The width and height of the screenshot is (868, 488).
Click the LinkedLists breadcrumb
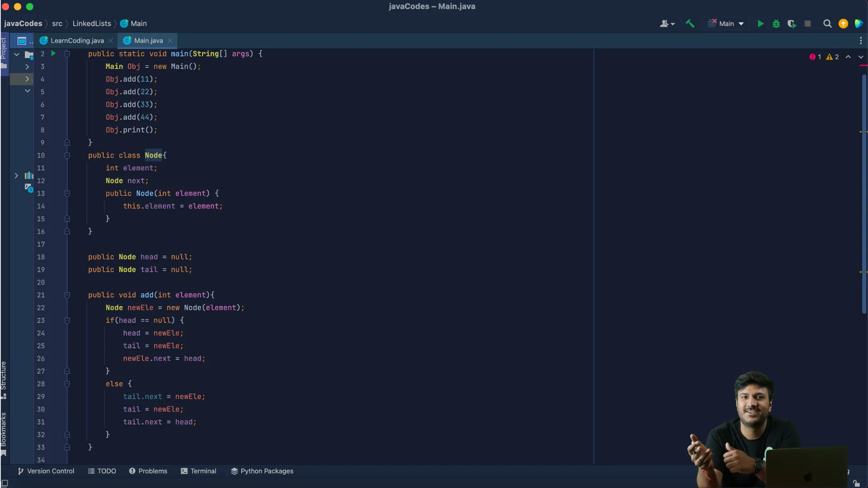(92, 23)
